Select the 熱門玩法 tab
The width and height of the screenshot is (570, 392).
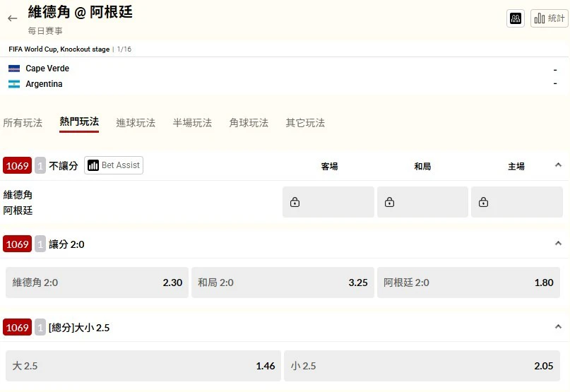79,122
